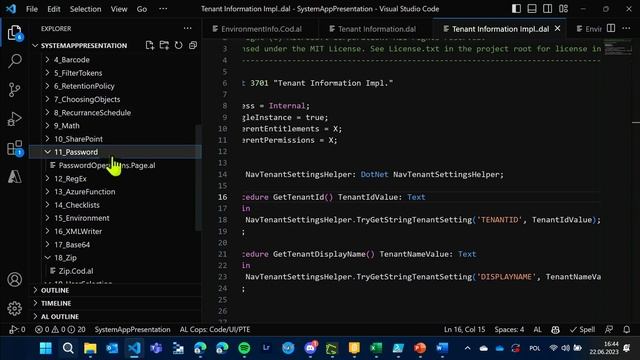
Task: Open the Edit menu
Action: [53, 9]
